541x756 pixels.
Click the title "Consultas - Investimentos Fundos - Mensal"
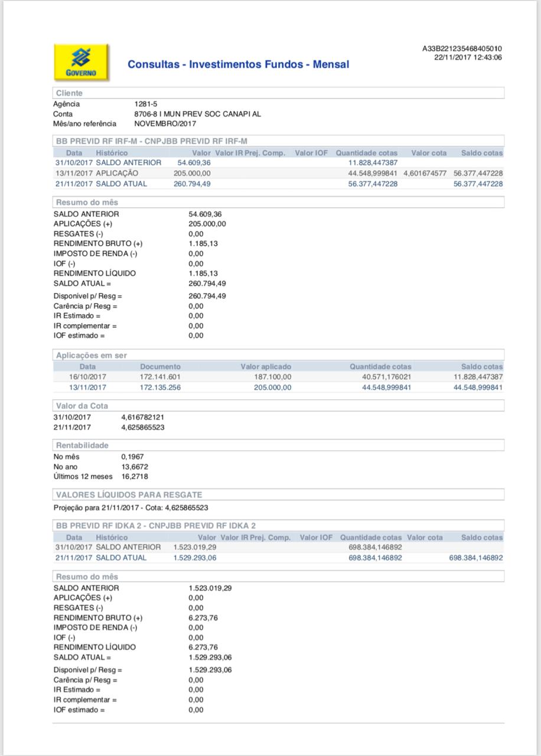tap(239, 64)
